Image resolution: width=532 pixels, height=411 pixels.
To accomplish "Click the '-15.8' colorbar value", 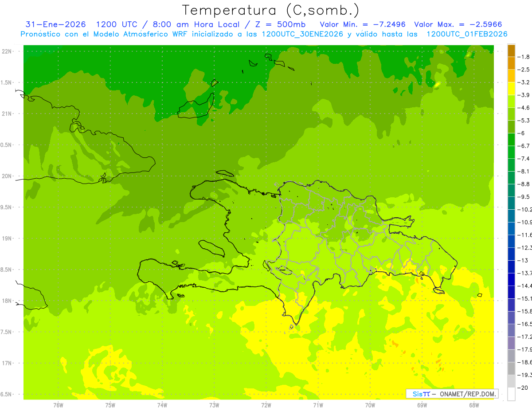I will pyautogui.click(x=525, y=311).
